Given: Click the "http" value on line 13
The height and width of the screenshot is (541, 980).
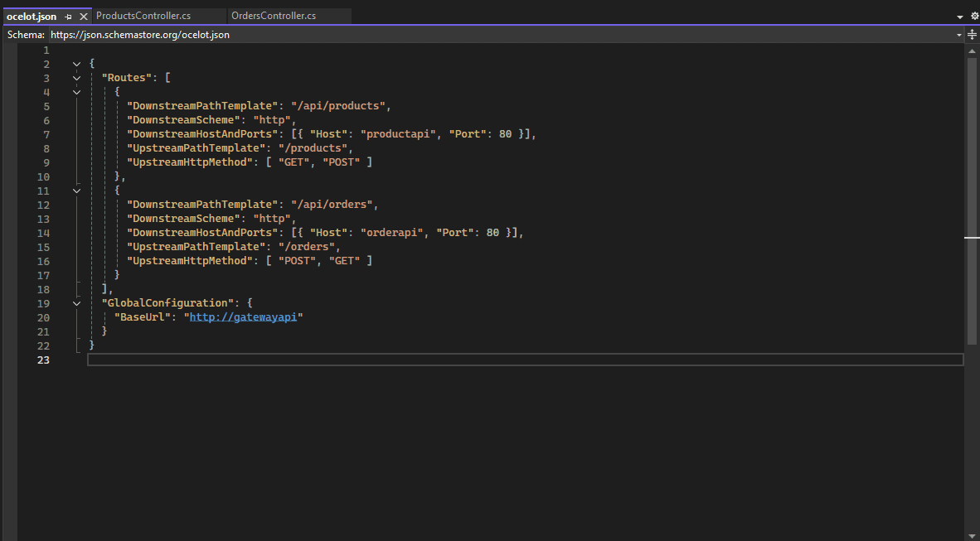Looking at the screenshot, I should click(272, 219).
